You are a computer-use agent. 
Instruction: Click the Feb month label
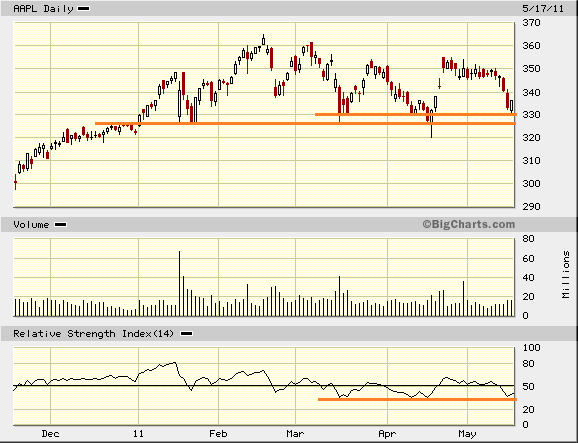click(x=218, y=434)
